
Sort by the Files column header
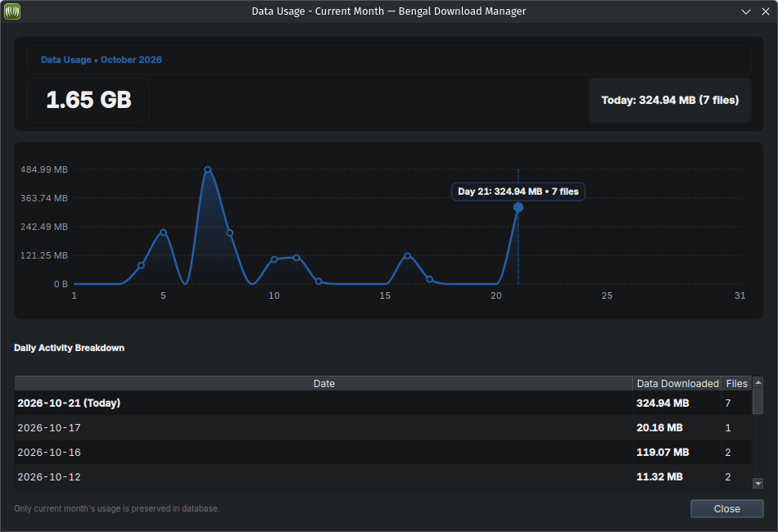[736, 383]
